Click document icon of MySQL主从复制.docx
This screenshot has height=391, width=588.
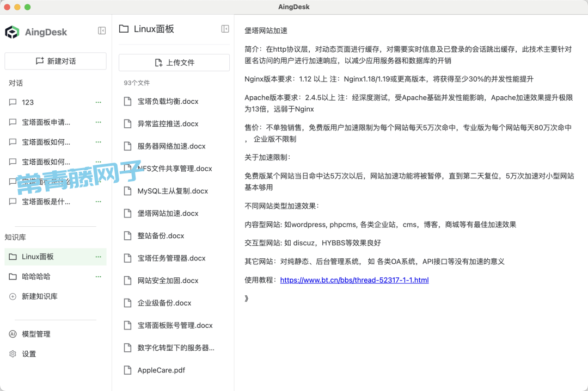(127, 191)
